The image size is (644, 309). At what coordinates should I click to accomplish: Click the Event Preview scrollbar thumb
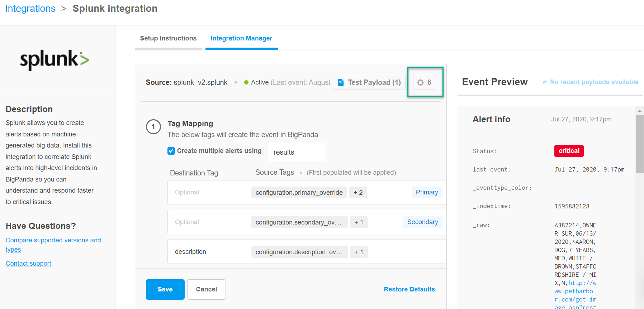(640, 144)
